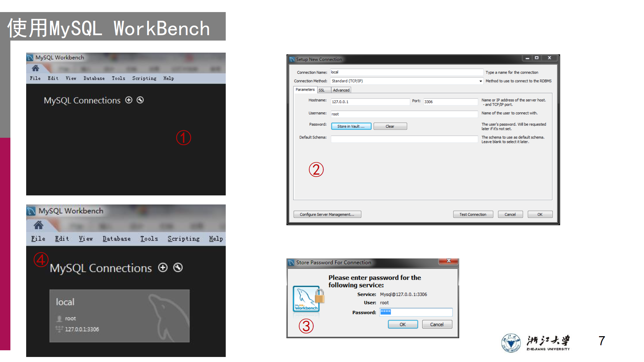Click the Test Connection button
Viewport: 644px width, 362px height.
tap(473, 215)
